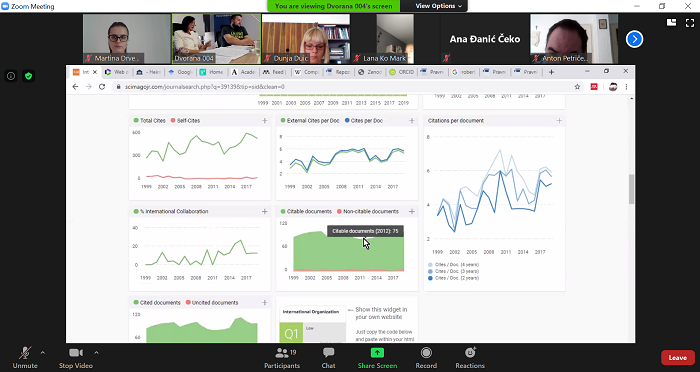Stop Video camera toggle
This screenshot has width=700, height=372.
coord(76,358)
